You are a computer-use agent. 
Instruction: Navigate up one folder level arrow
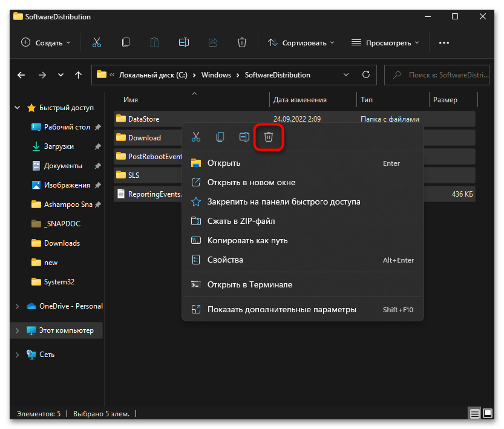coord(78,75)
